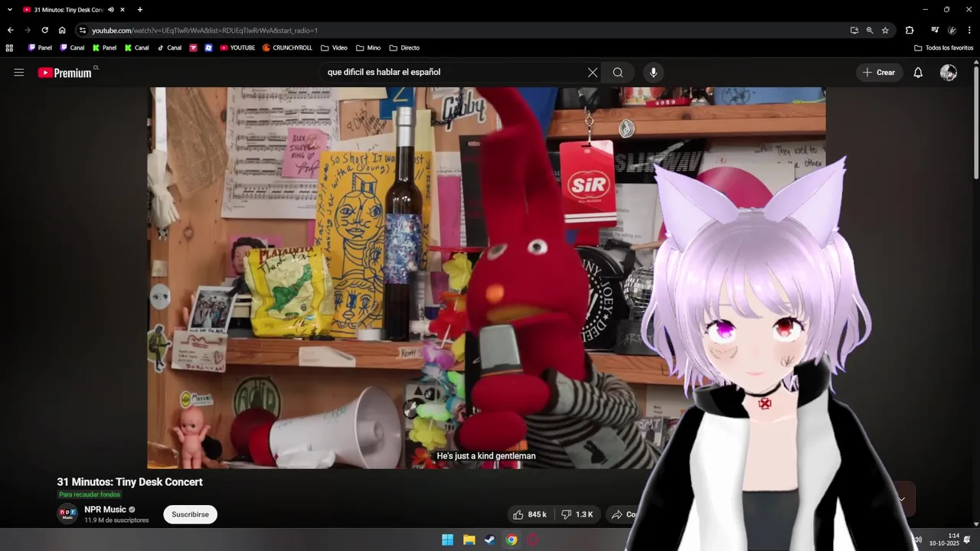The width and height of the screenshot is (980, 551).
Task: Click the video player area
Action: (x=486, y=278)
